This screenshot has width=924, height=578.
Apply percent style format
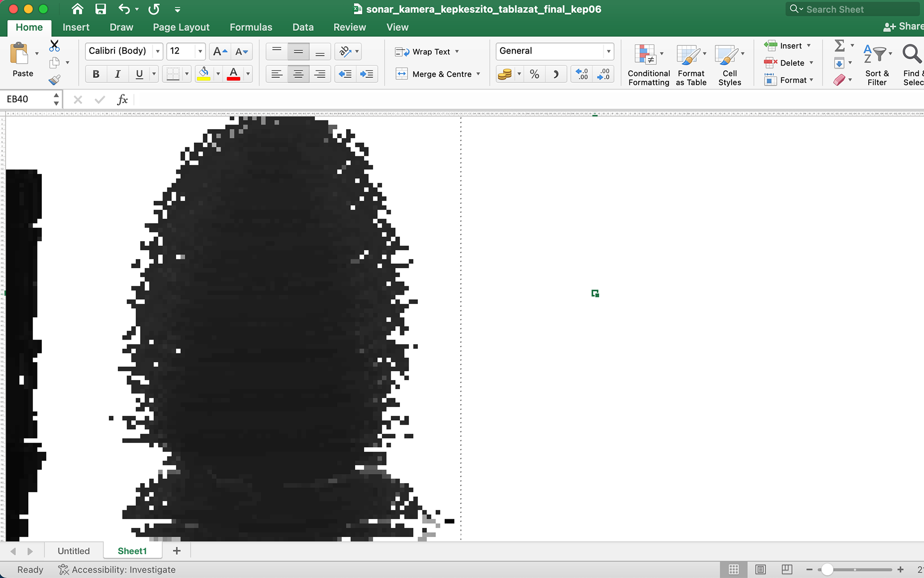point(534,74)
